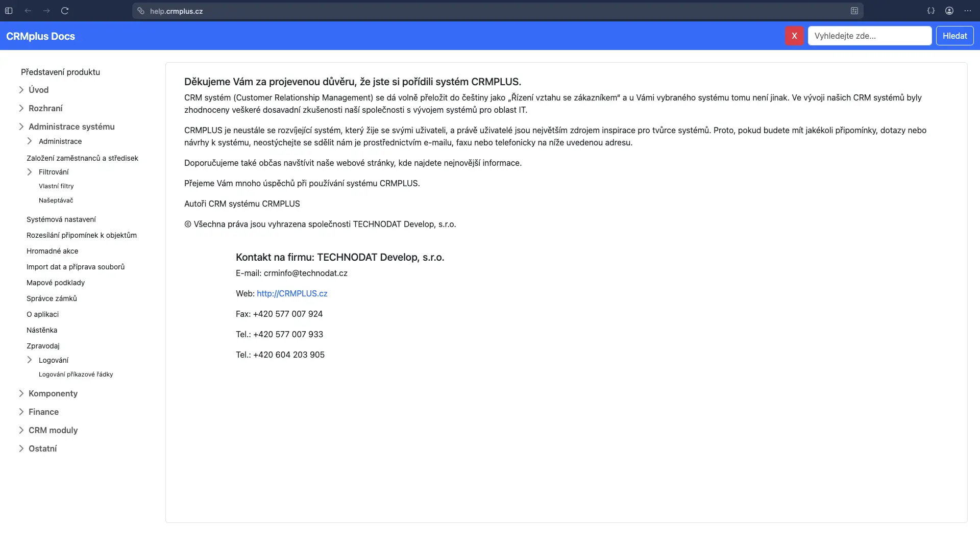The width and height of the screenshot is (980, 551).
Task: Expand the Úvod section chevron
Action: click(21, 90)
